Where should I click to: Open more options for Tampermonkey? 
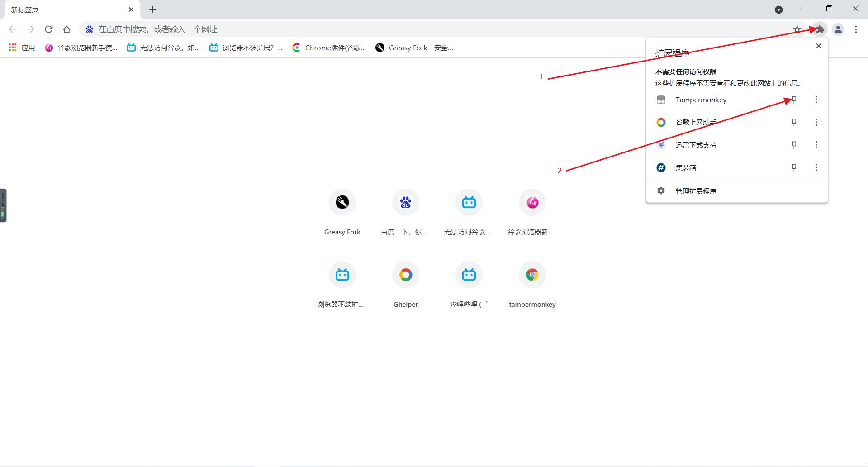pos(816,100)
